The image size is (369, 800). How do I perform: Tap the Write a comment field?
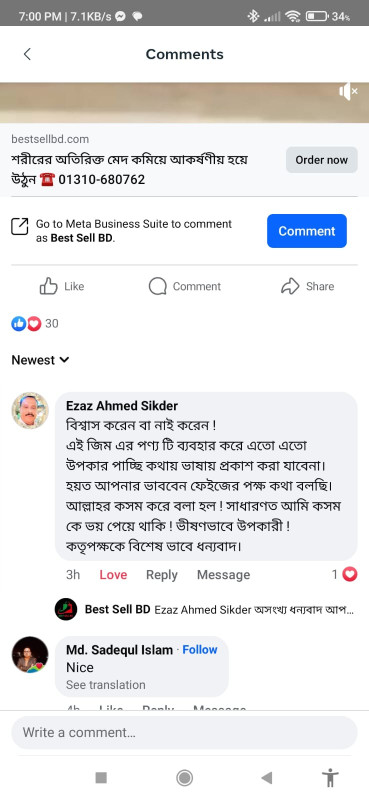(184, 733)
